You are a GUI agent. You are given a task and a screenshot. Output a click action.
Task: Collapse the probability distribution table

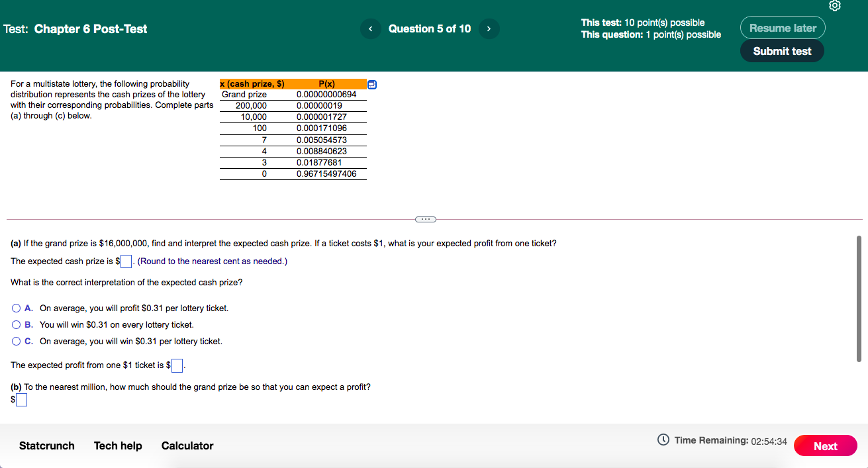coord(371,84)
